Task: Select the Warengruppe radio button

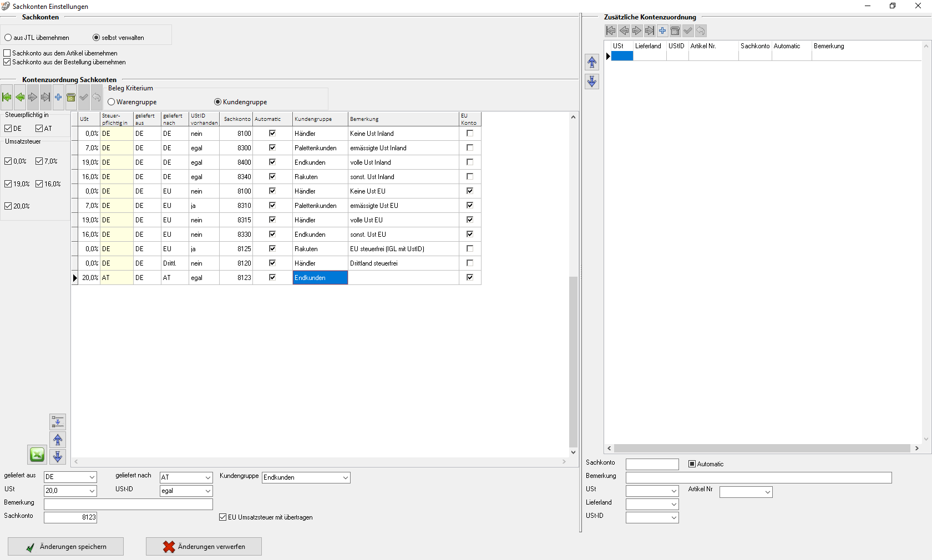Action: [112, 102]
